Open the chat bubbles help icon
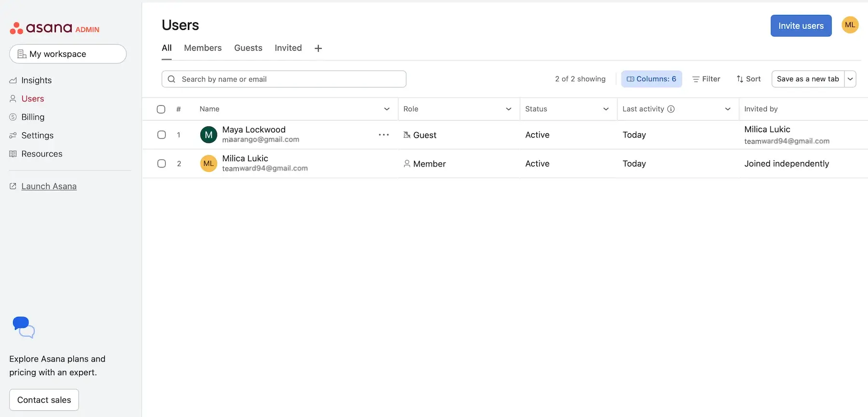This screenshot has width=868, height=417. click(x=24, y=327)
